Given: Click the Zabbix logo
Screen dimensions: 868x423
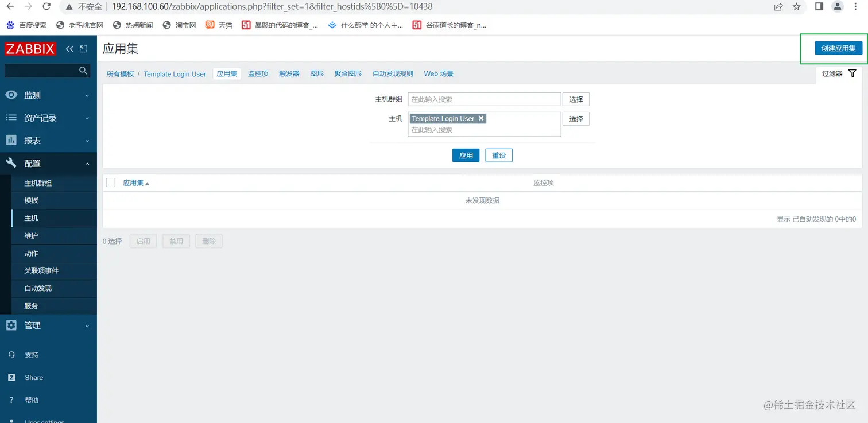Looking at the screenshot, I should (30, 49).
